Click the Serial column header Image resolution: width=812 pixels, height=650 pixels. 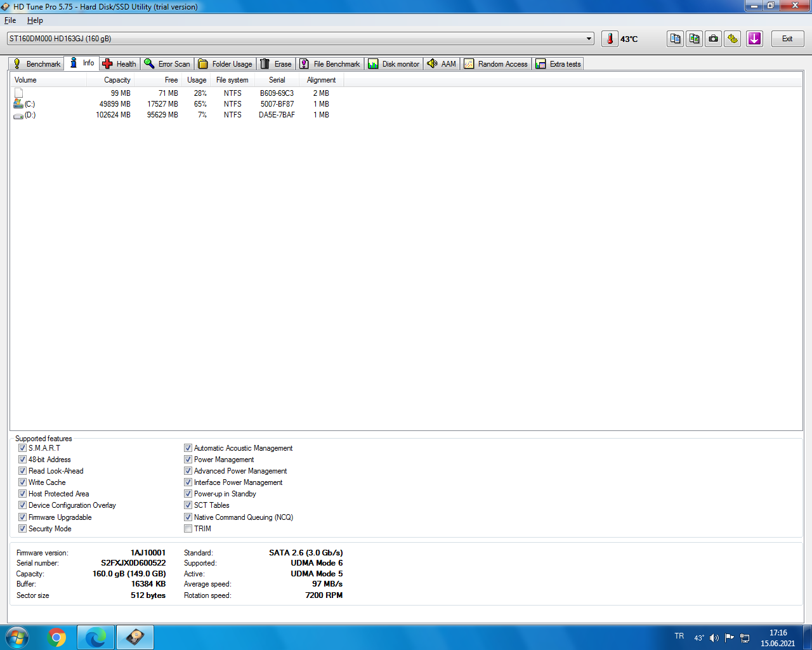[277, 80]
